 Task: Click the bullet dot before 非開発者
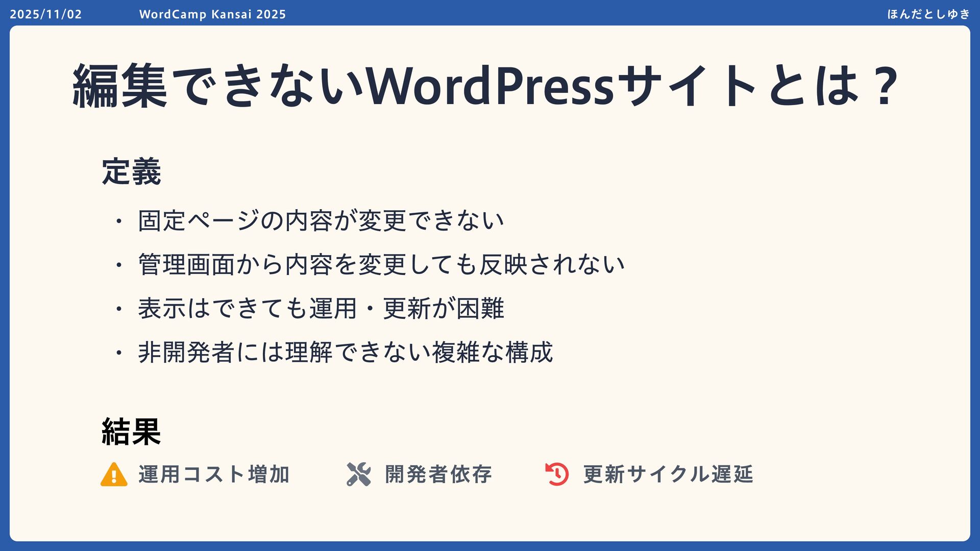tap(119, 353)
